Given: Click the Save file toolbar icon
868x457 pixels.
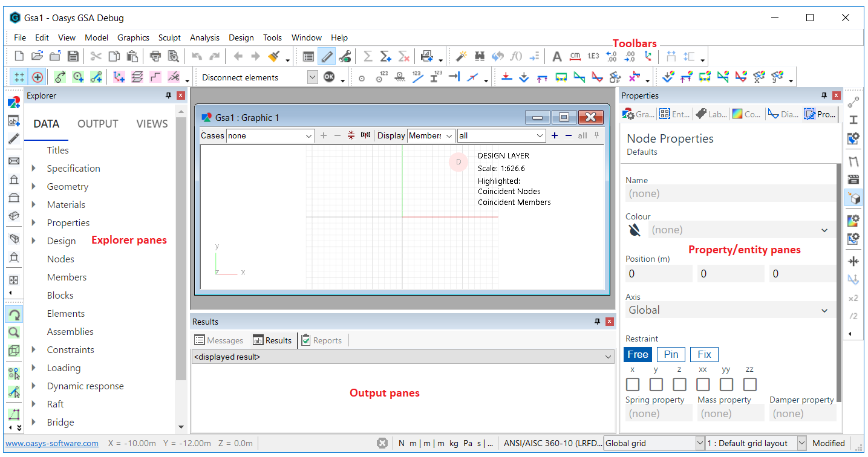Looking at the screenshot, I should (73, 56).
